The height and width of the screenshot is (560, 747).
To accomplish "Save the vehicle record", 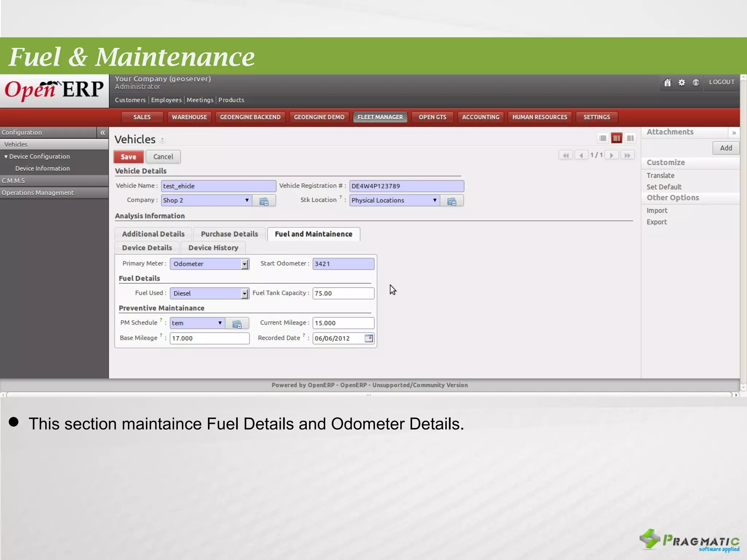I will pos(128,157).
